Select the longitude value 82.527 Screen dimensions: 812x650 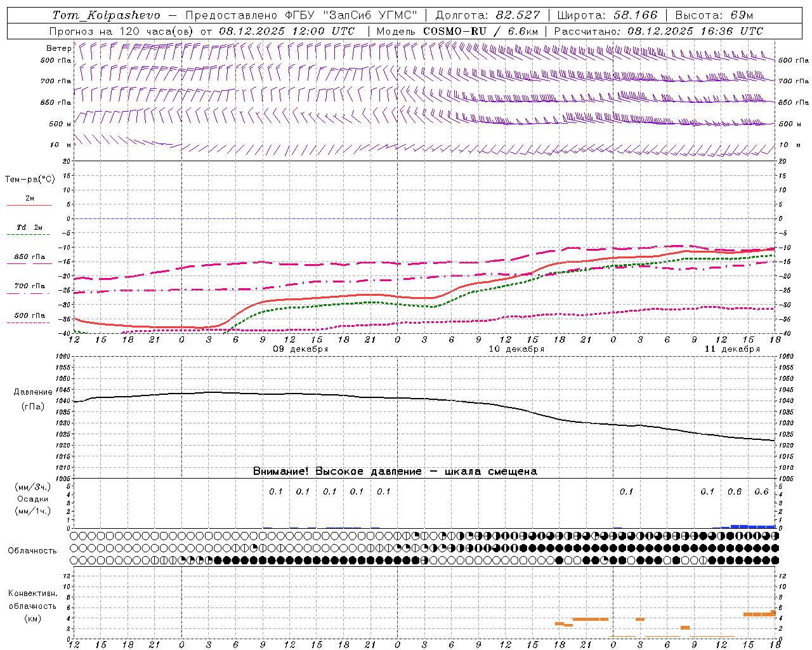click(518, 15)
